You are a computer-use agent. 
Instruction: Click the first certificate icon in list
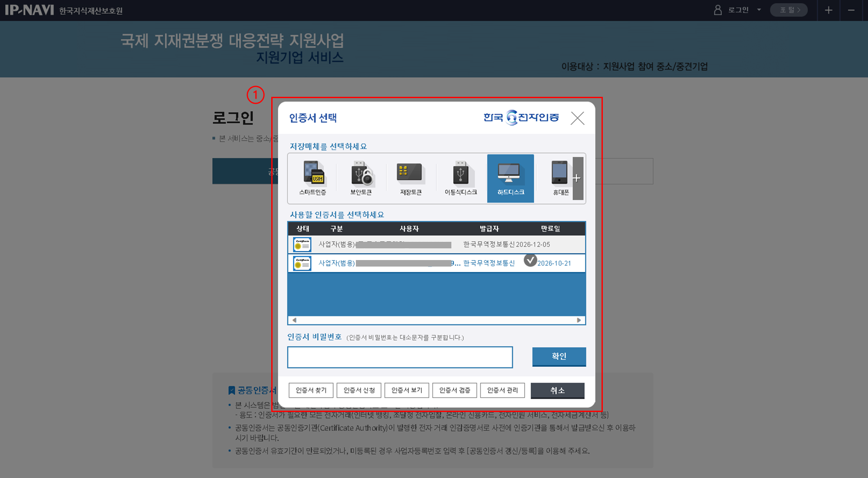[x=302, y=245]
